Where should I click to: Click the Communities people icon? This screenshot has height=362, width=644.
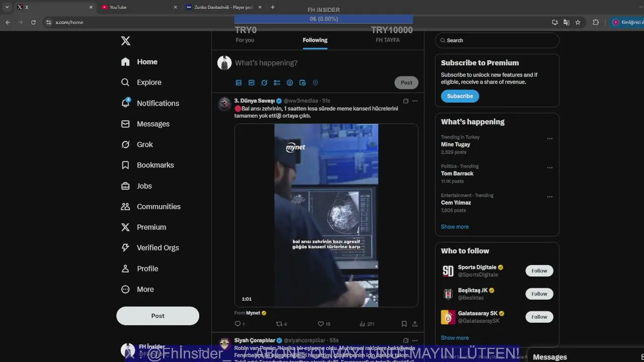click(125, 207)
